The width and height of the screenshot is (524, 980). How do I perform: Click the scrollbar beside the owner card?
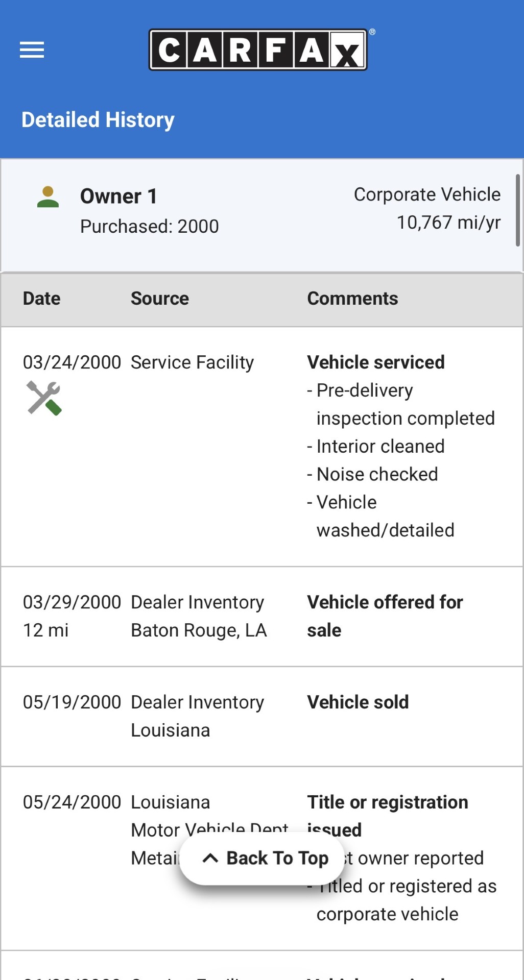[x=517, y=210]
